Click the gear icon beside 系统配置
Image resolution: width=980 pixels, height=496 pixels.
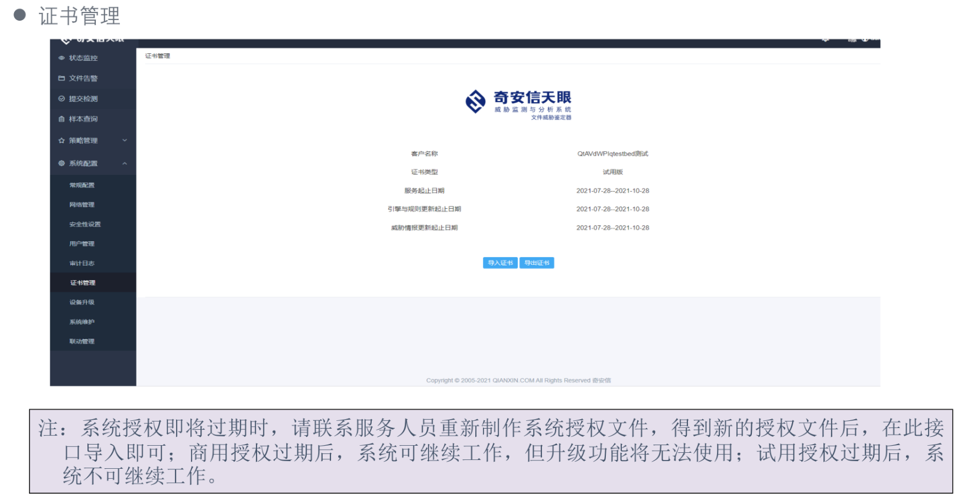(61, 163)
